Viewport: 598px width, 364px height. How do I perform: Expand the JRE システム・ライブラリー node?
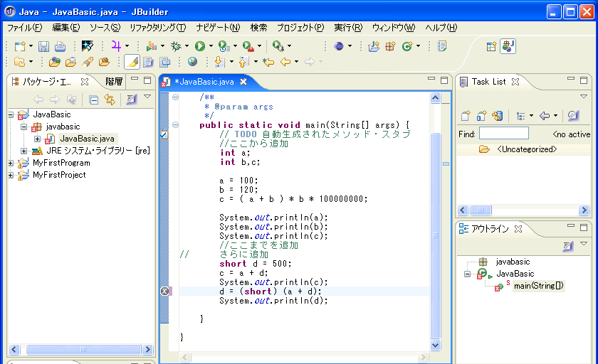coord(24,151)
